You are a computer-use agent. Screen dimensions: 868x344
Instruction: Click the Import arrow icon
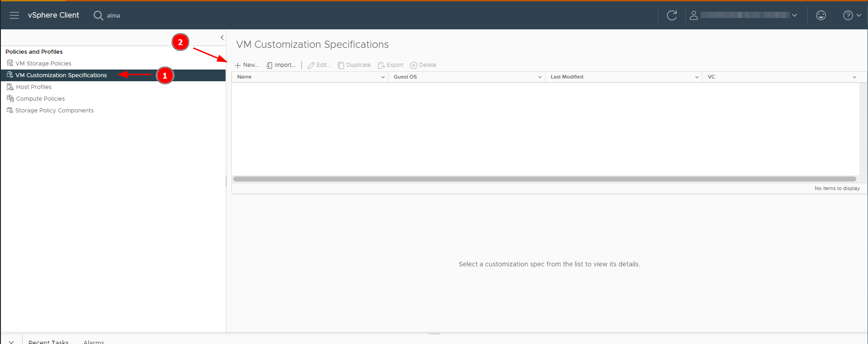tap(269, 65)
